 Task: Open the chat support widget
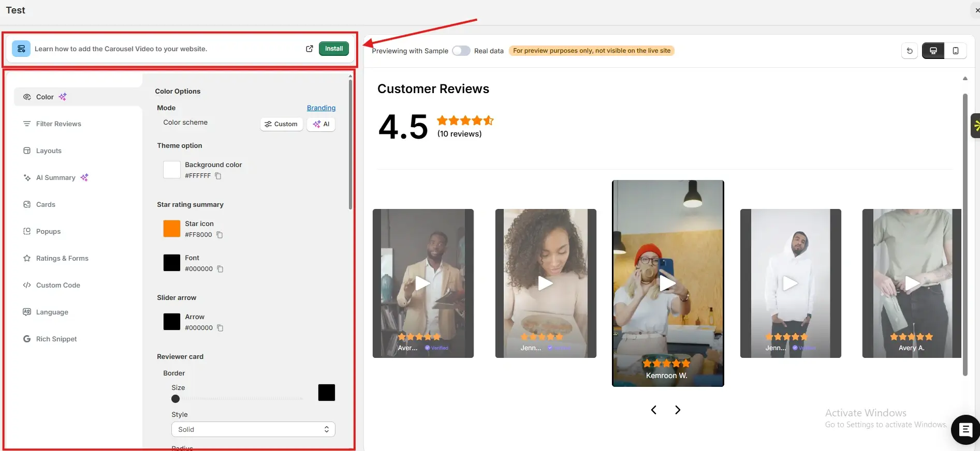(966, 429)
